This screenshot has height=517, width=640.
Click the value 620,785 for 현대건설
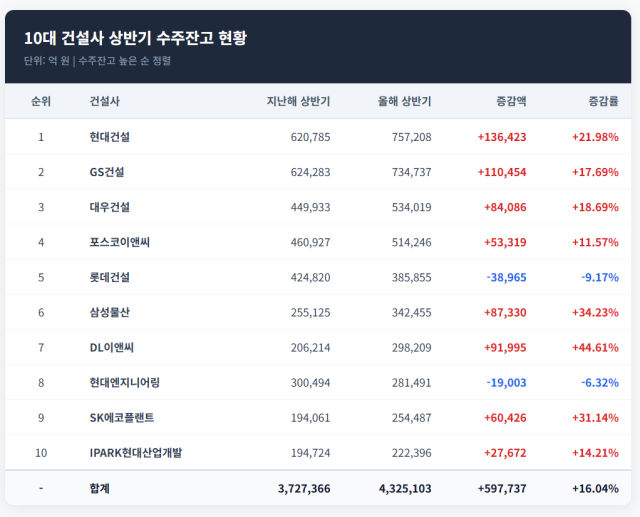coord(310,137)
